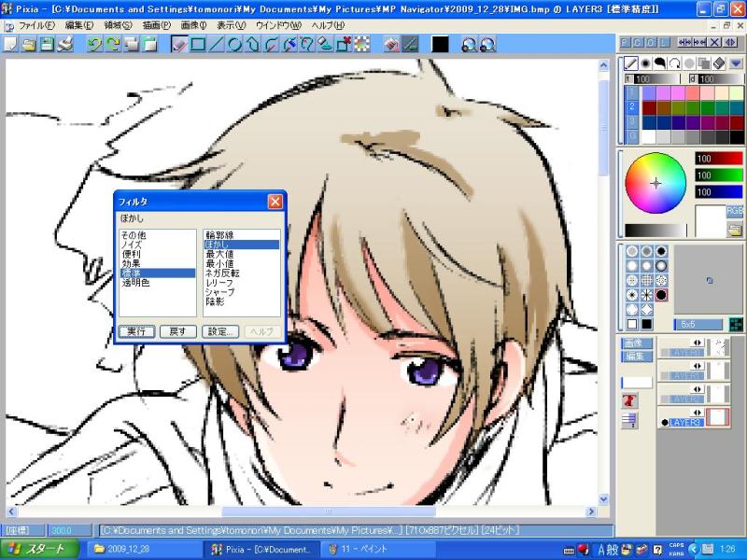Image resolution: width=747 pixels, height=560 pixels.
Task: Open the 領域(S) menu
Action: click(x=118, y=26)
